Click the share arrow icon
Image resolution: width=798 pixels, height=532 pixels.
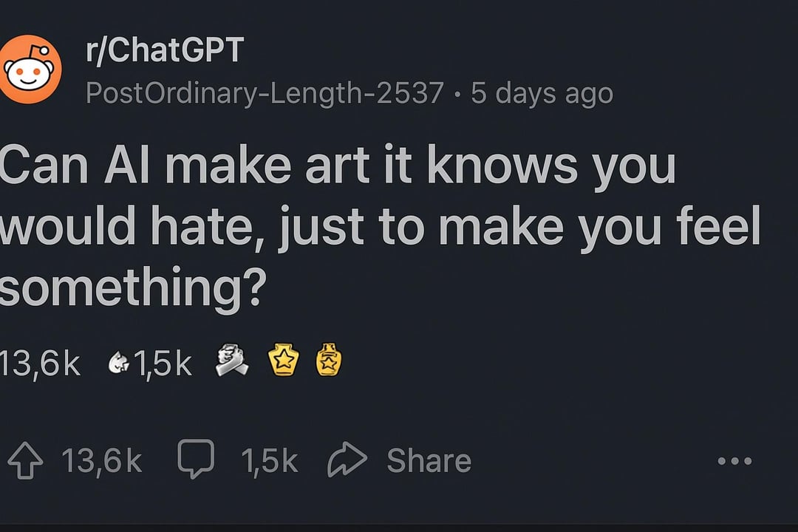[x=347, y=460]
